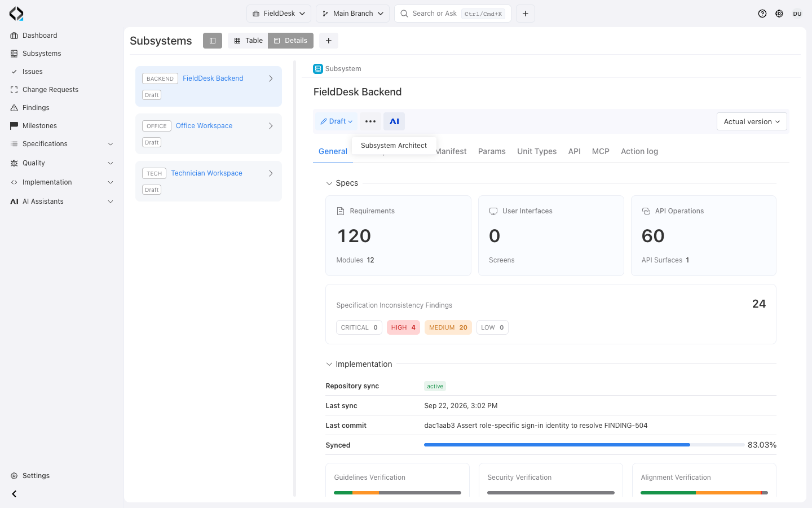Screen dimensions: 812x508
Task: Select the General tab
Action: pyautogui.click(x=333, y=151)
